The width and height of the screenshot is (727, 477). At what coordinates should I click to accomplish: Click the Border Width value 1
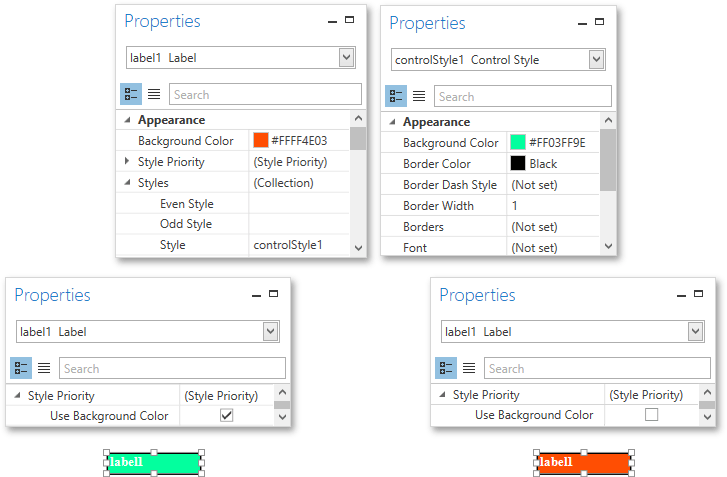514,205
